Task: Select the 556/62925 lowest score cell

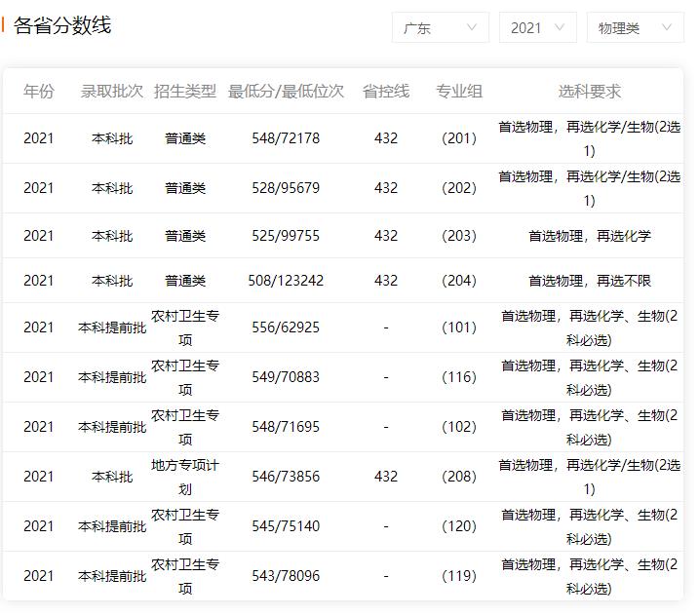Action: (x=286, y=327)
